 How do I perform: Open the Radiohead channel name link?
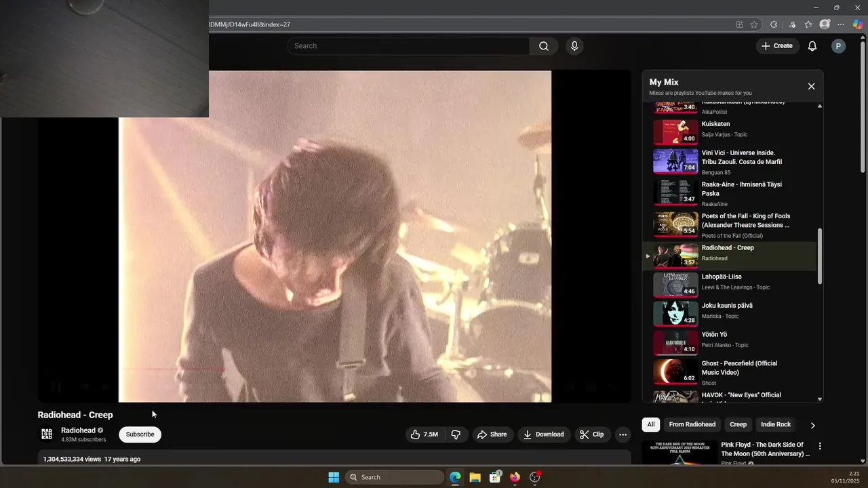78,430
